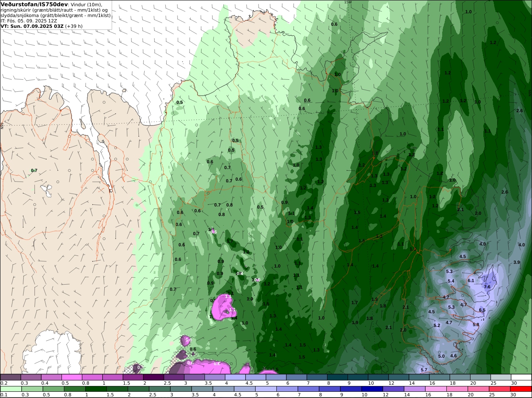Image resolution: width=532 pixels, height=398 pixels.
Task: Click the 3.9 value at right edge
Action: pos(517,263)
